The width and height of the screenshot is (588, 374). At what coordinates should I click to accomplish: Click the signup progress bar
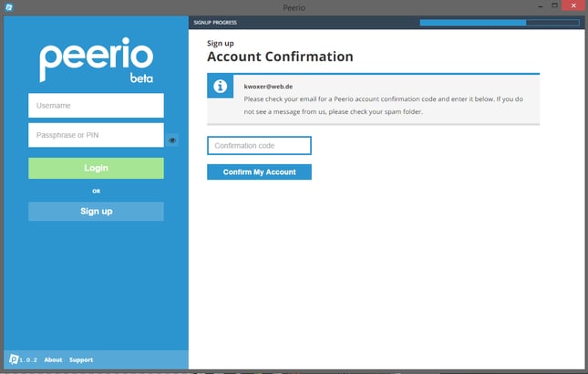500,23
